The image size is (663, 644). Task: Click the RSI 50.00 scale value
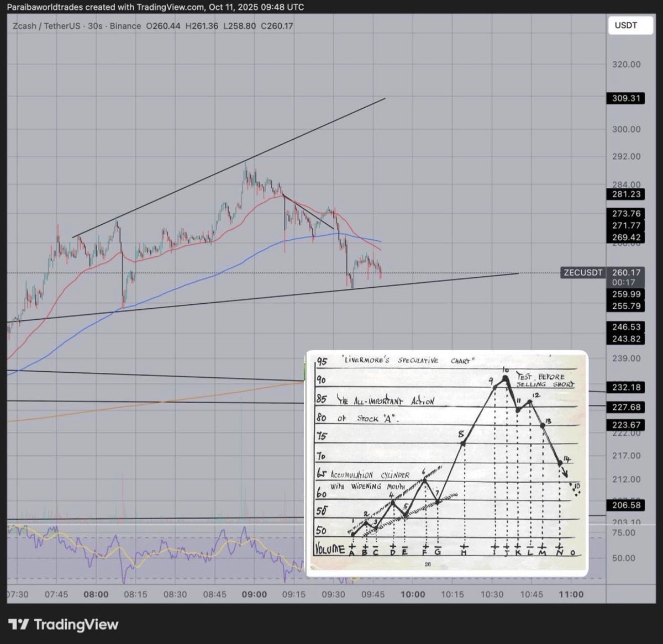tap(624, 558)
